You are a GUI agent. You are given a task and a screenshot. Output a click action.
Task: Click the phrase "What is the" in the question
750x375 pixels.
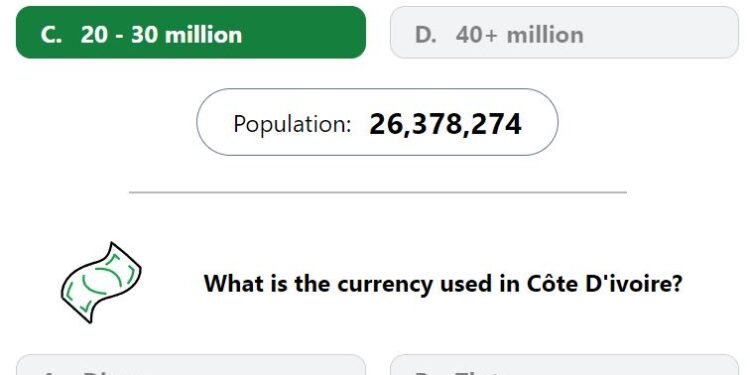(x=268, y=284)
